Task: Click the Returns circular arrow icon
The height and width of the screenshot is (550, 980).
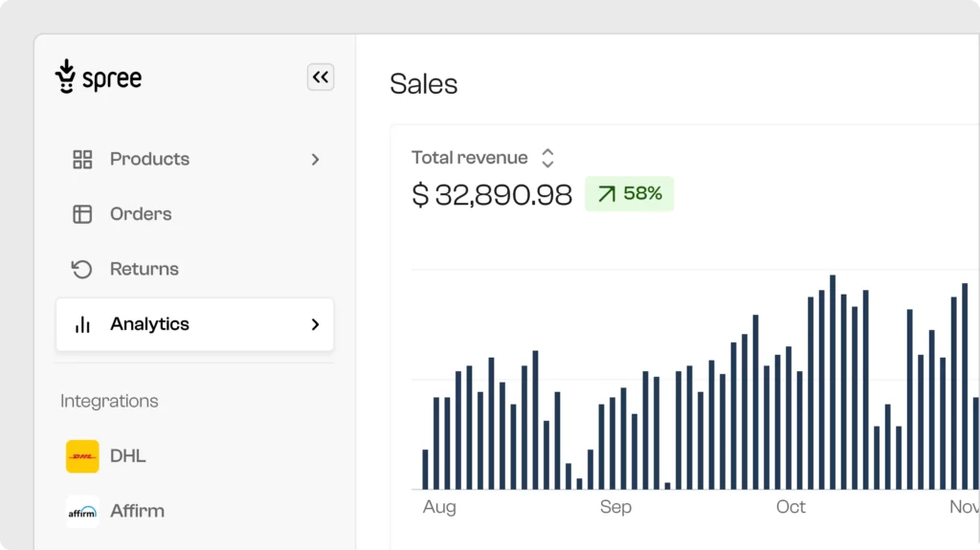Action: (82, 270)
